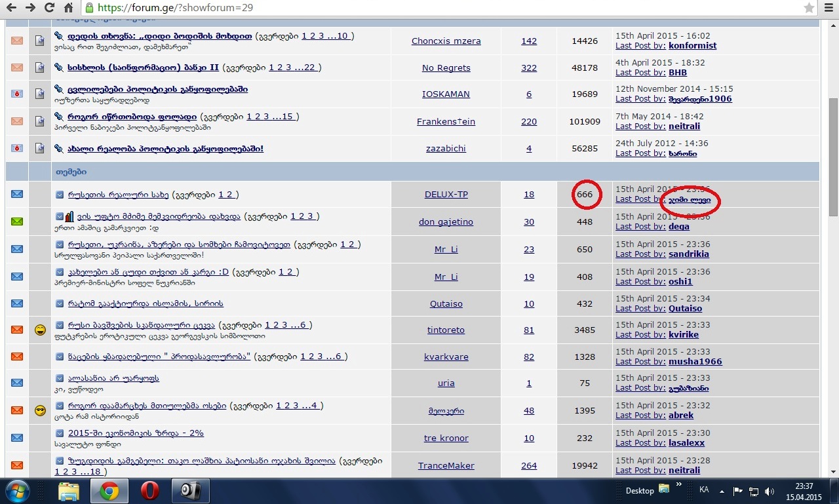Open the author profile IOSKAMAN
The height and width of the screenshot is (504, 839).
click(446, 94)
